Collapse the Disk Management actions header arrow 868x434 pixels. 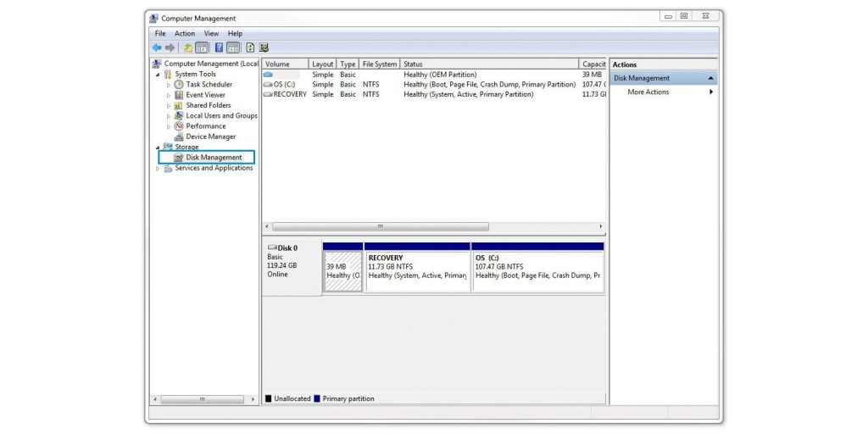[711, 79]
